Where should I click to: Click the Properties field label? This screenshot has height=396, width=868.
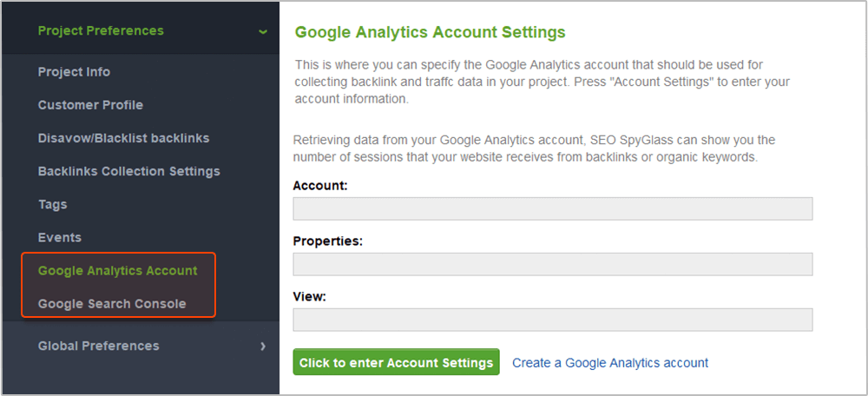tap(328, 241)
